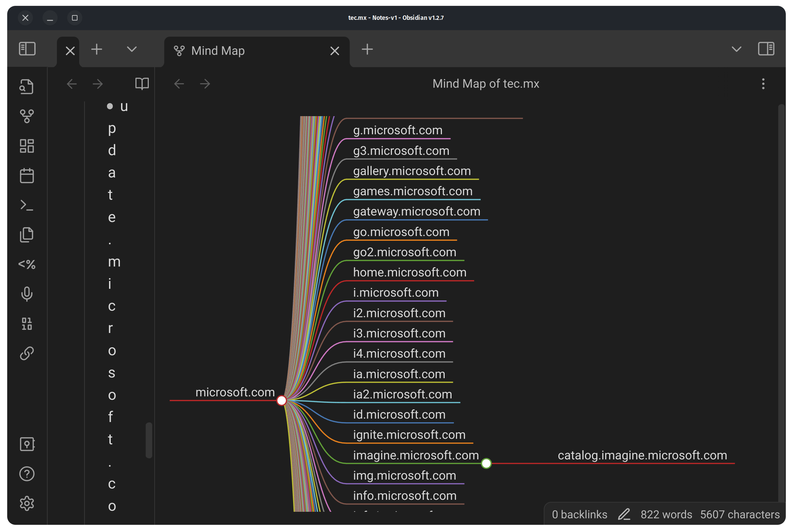The height and width of the screenshot is (532, 793).
Task: Open the Obsidian settings gear icon
Action: tap(27, 503)
